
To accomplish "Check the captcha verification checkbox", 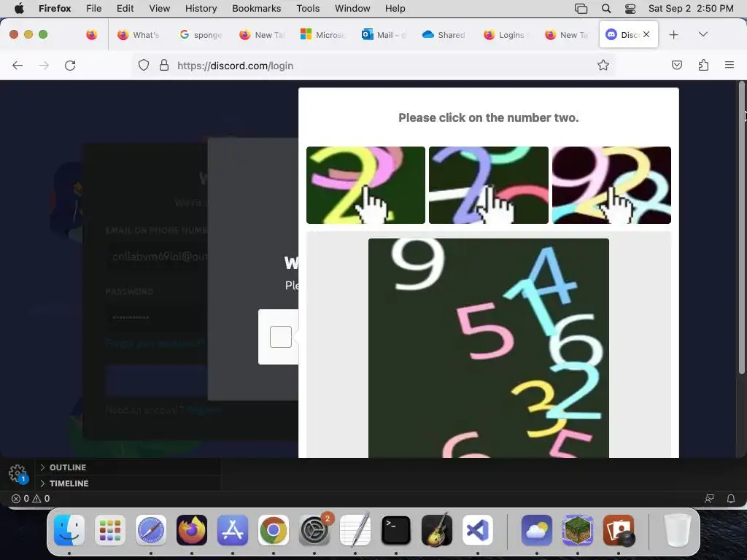I will [x=281, y=337].
